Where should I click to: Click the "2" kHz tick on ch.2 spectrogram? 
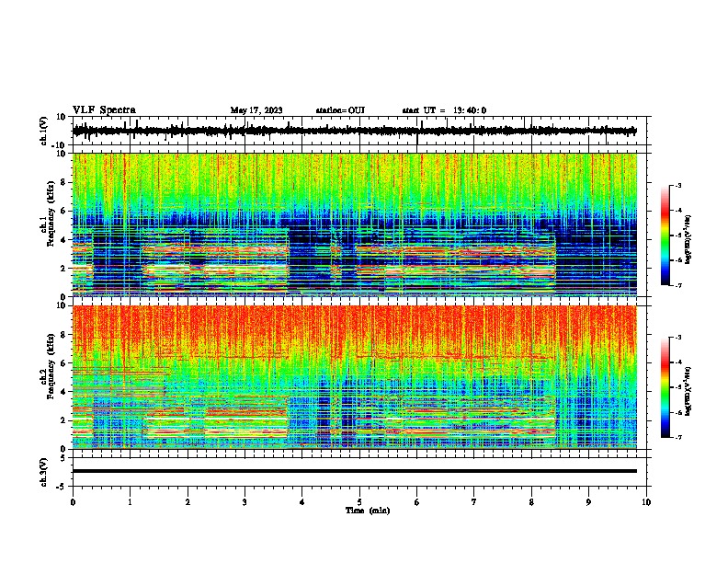coord(63,420)
